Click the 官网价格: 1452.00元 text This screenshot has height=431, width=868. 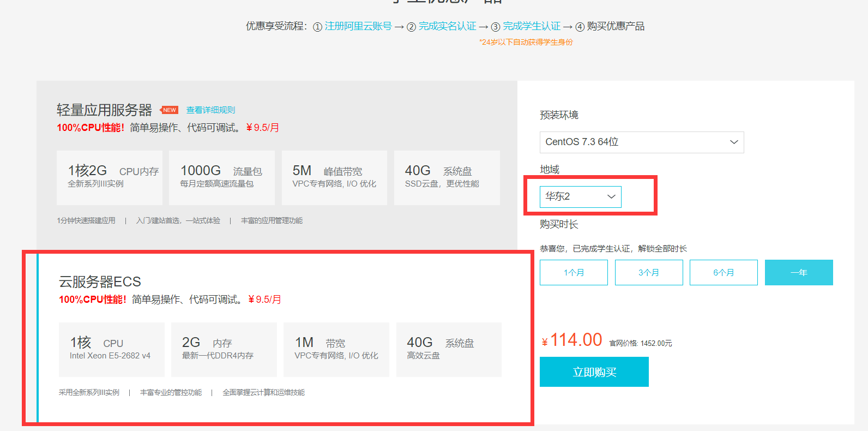[x=641, y=343]
